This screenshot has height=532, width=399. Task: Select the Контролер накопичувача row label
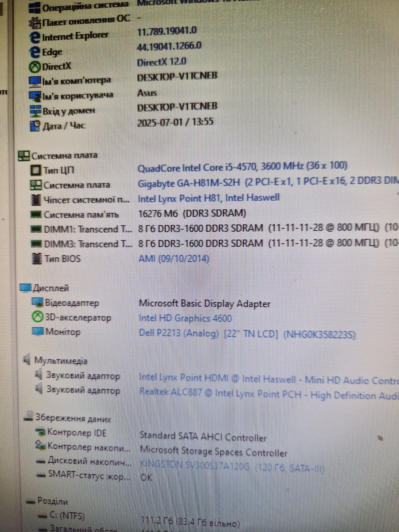tap(89, 447)
